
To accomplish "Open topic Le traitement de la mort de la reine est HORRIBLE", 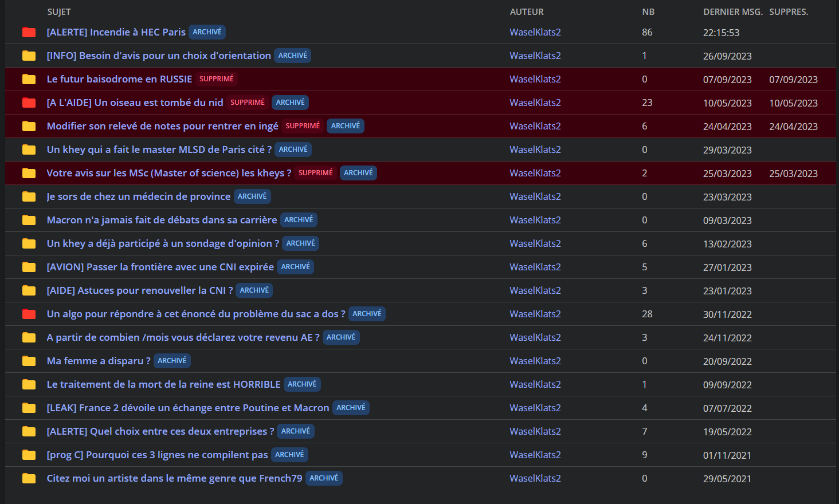I will click(x=164, y=384).
